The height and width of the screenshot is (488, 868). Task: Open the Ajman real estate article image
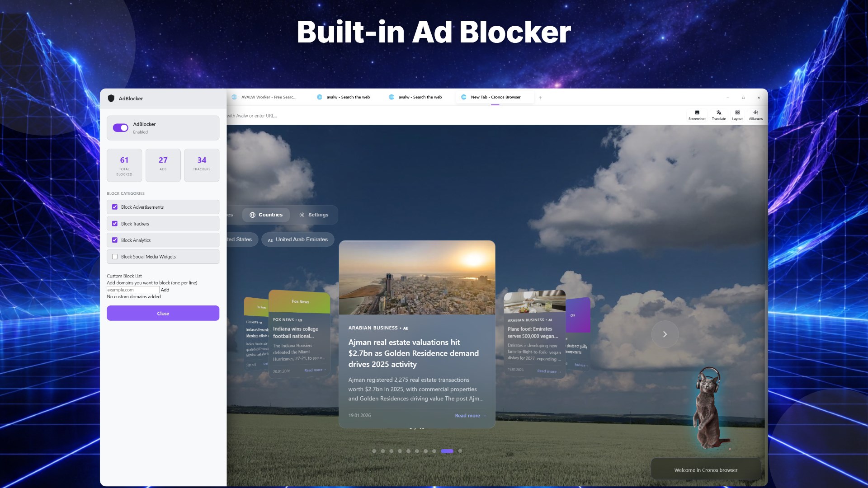pyautogui.click(x=417, y=277)
